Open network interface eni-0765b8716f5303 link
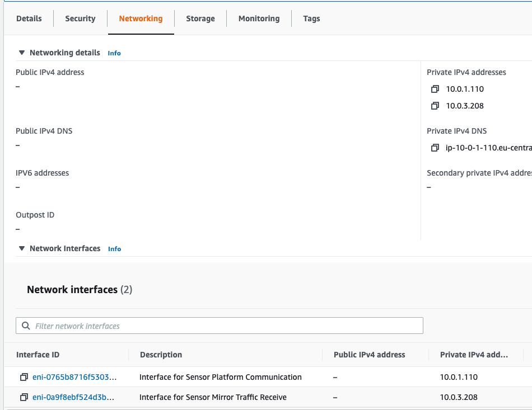This screenshot has width=532, height=410. [x=74, y=378]
